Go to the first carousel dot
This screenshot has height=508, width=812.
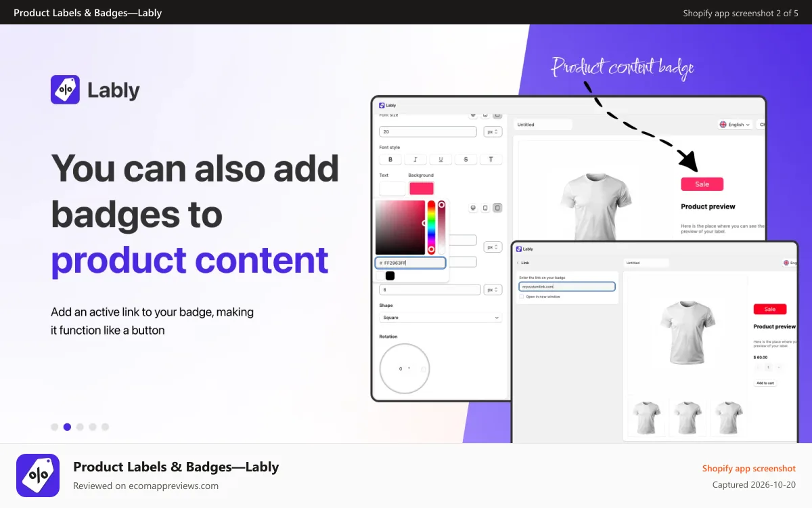(55, 427)
